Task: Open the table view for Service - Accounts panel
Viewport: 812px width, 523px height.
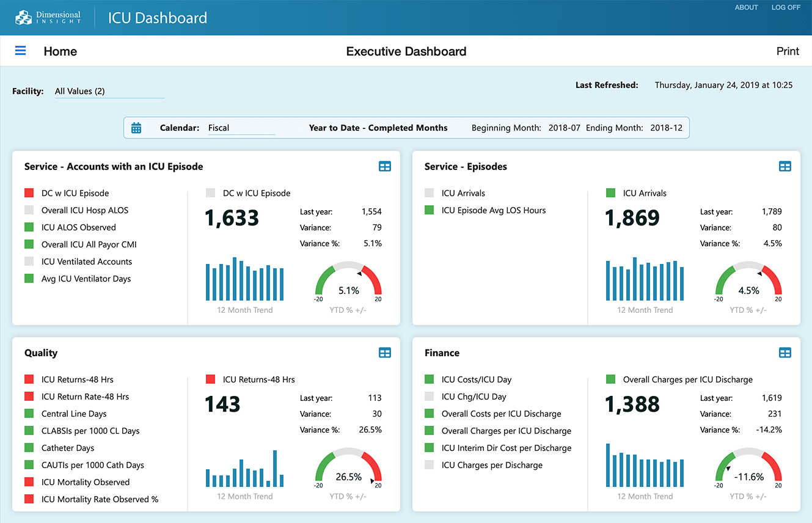Action: coord(385,166)
